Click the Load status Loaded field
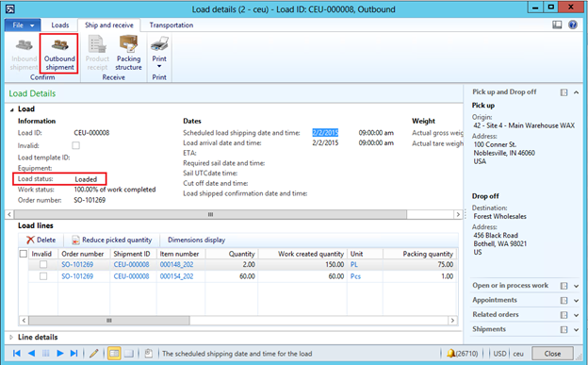This screenshot has height=365, width=588. pos(86,179)
